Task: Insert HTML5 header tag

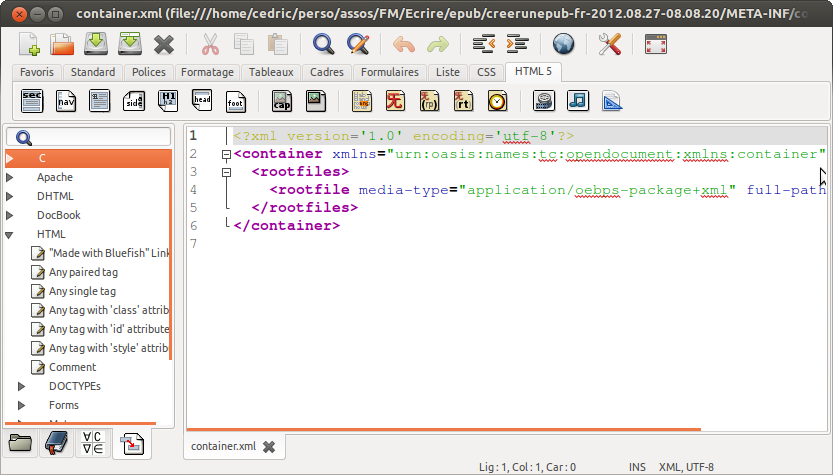Action: pyautogui.click(x=202, y=101)
